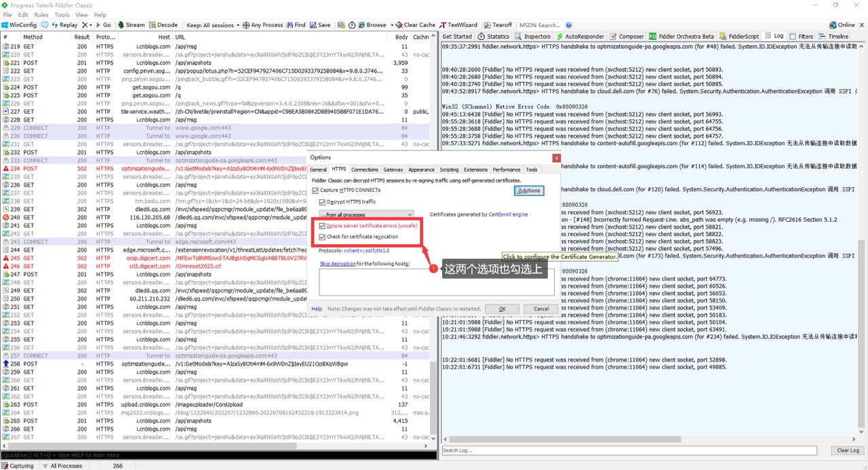Screen dimensions: 868x470
Task: Toggle Stream mode in toolbar
Action: coord(131,25)
